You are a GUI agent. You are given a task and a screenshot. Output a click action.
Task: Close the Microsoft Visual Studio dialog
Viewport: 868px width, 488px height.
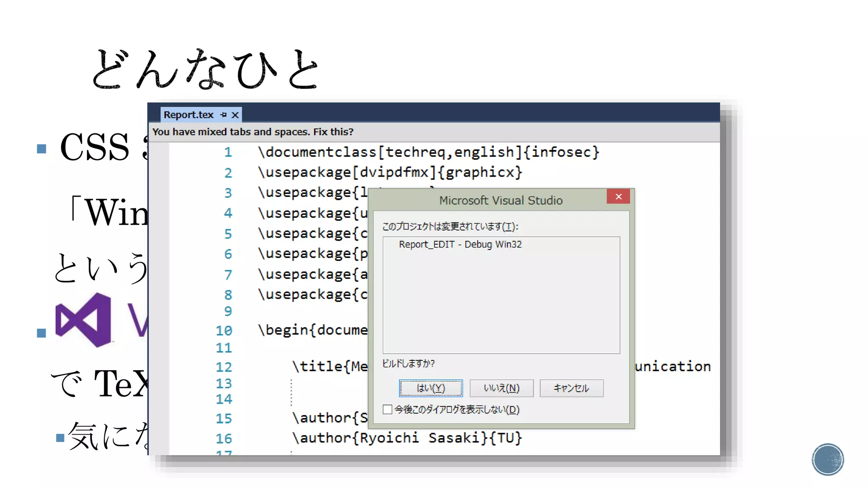tap(618, 197)
